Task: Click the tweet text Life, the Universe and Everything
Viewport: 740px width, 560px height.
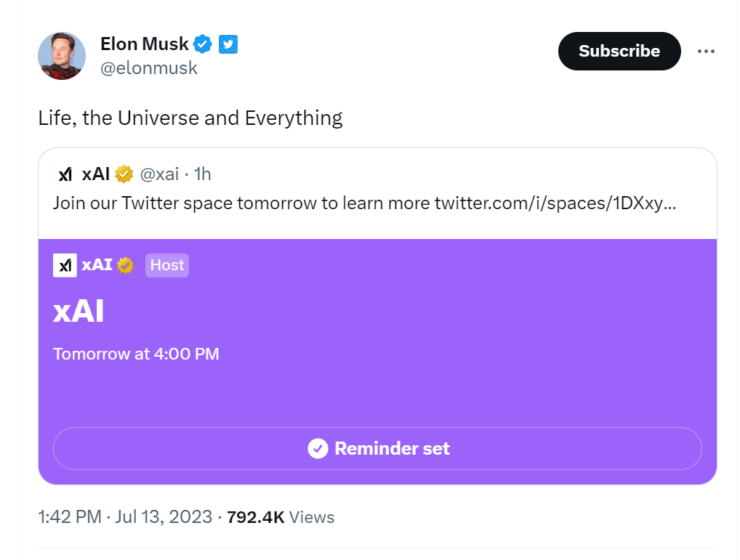Action: [190, 118]
